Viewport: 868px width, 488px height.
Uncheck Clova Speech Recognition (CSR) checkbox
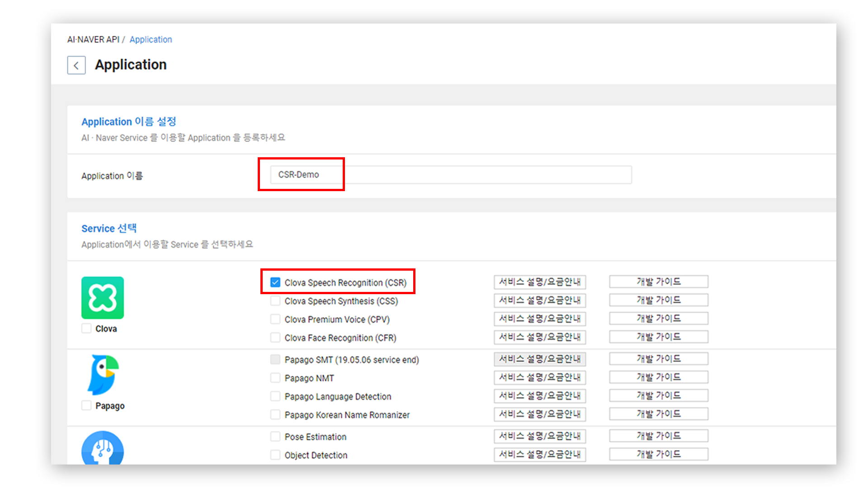(x=275, y=282)
